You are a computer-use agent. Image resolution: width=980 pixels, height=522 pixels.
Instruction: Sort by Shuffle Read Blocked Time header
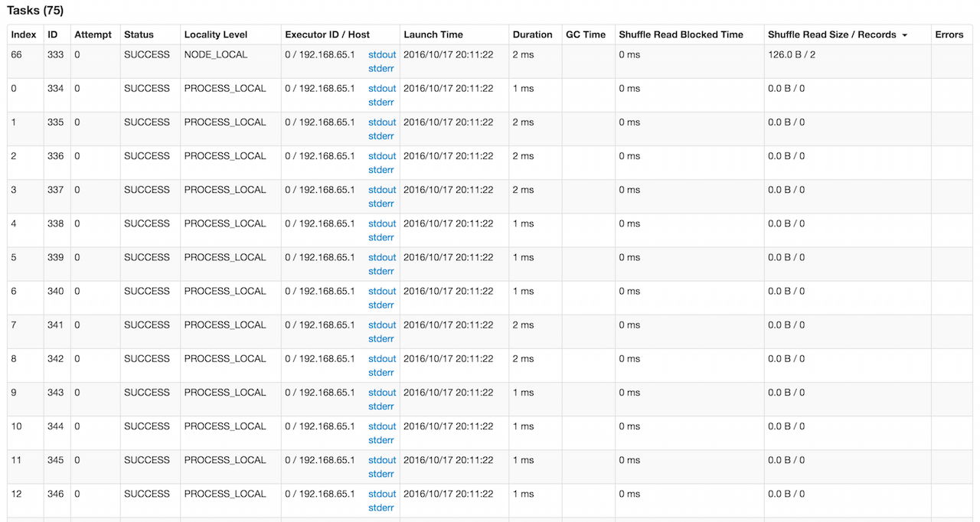tap(681, 34)
